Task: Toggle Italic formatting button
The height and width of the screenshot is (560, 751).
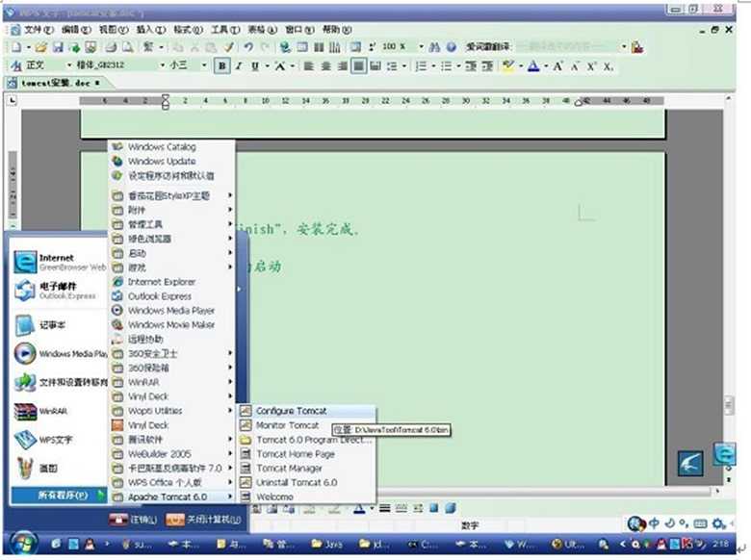Action: pos(239,66)
